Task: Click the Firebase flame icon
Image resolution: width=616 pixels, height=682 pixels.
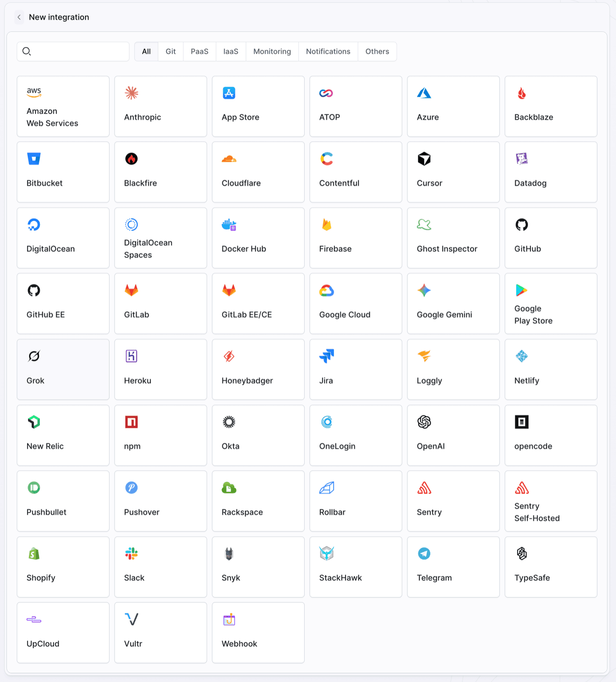Action: click(326, 225)
